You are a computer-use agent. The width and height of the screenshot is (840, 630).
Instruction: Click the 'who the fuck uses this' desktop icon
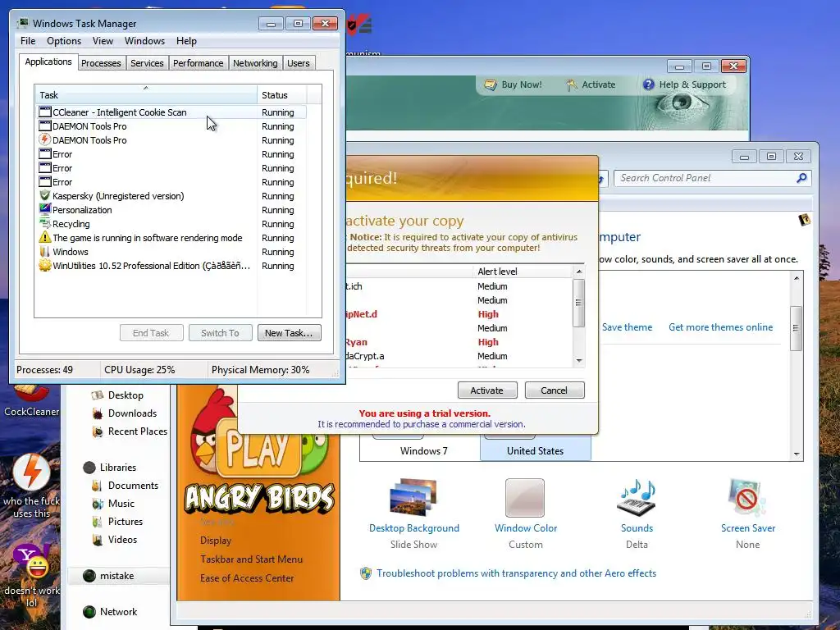tap(31, 472)
